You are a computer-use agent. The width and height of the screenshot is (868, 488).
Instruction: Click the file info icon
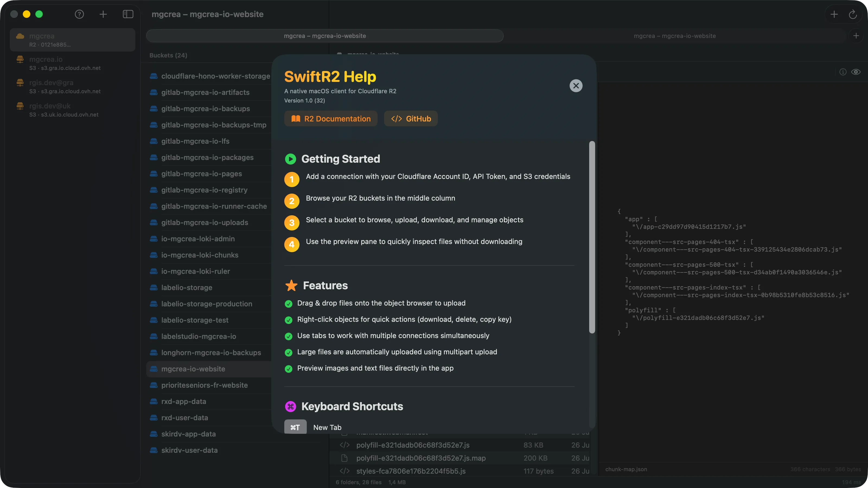pyautogui.click(x=843, y=72)
